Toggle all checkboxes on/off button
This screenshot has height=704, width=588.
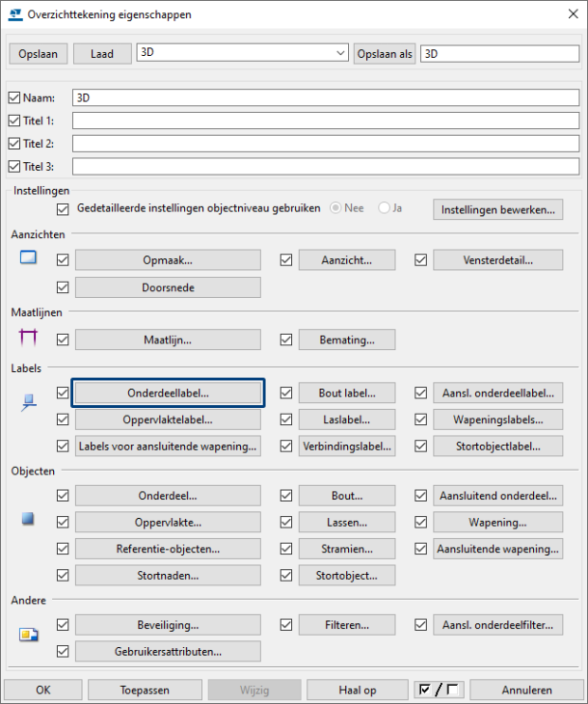coord(439,690)
